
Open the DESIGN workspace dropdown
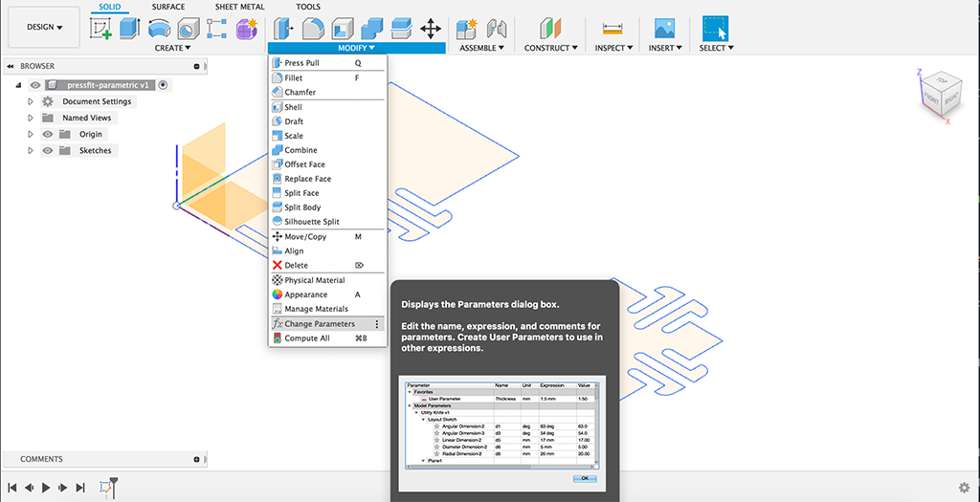click(x=44, y=28)
